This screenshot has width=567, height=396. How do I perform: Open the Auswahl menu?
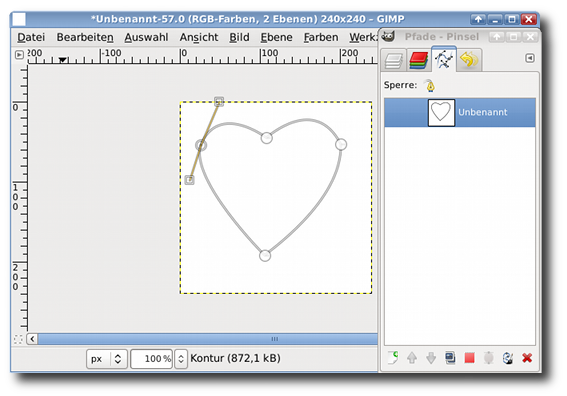click(146, 37)
